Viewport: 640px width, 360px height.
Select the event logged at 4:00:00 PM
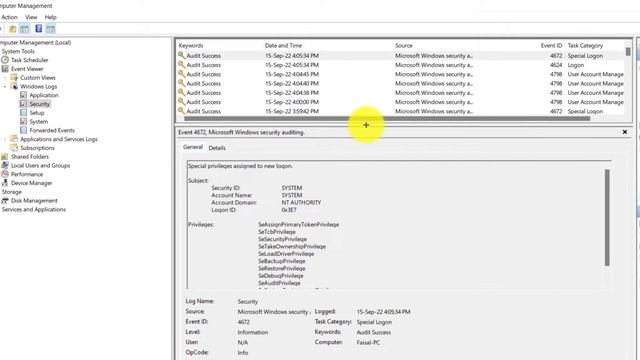coord(400,102)
